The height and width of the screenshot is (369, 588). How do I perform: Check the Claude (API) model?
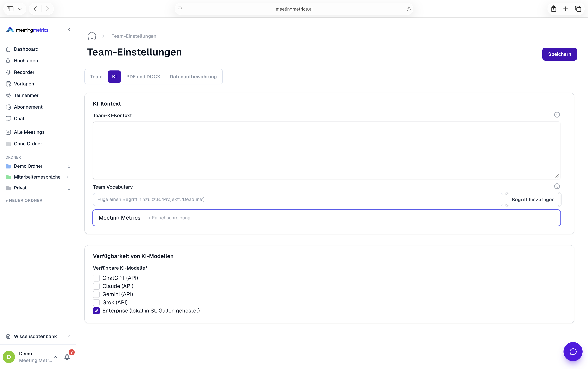click(x=96, y=286)
